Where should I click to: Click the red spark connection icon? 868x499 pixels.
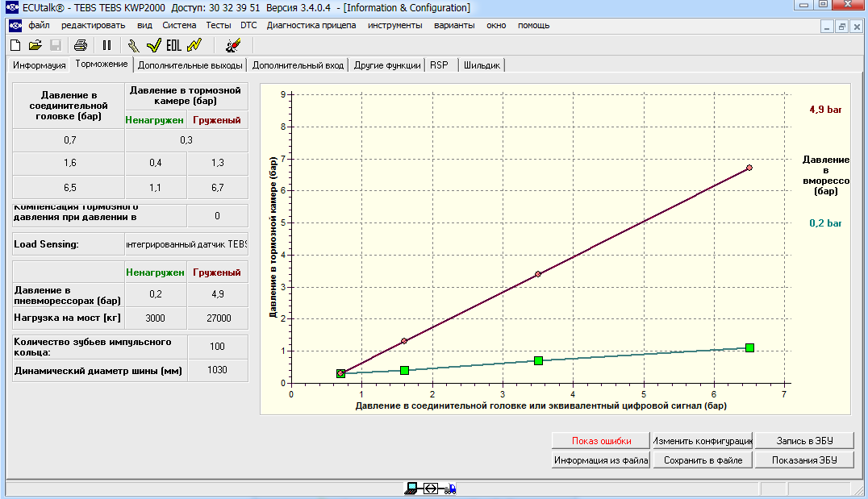coord(233,45)
